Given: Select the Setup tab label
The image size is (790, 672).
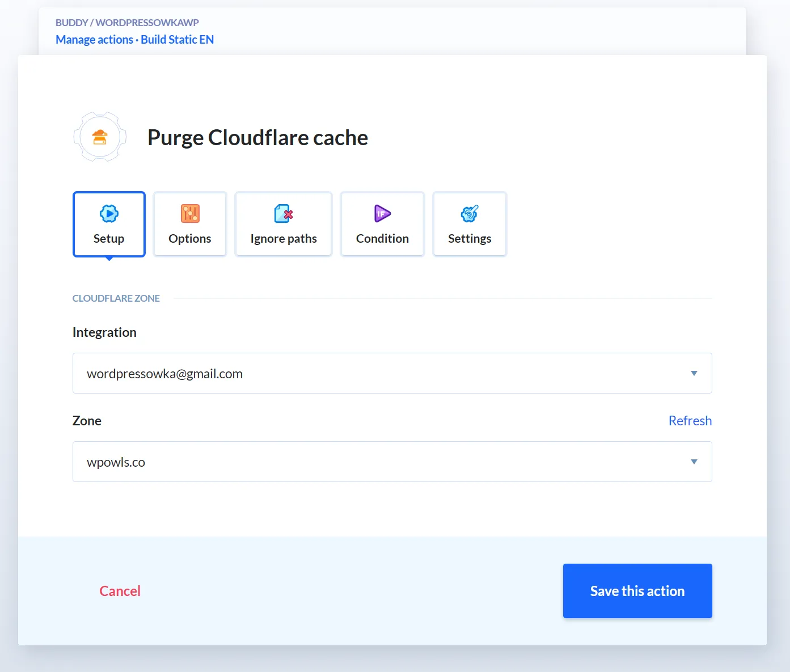Looking at the screenshot, I should (x=109, y=239).
